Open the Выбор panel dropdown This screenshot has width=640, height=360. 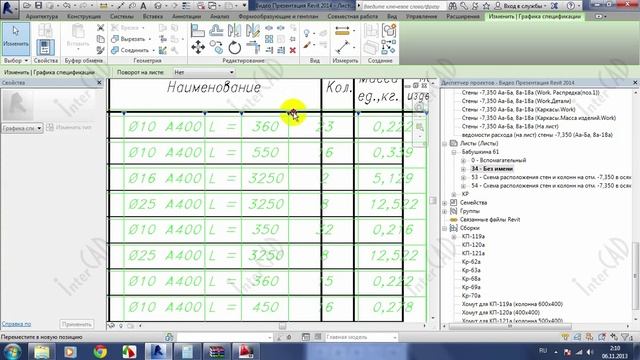(16, 60)
